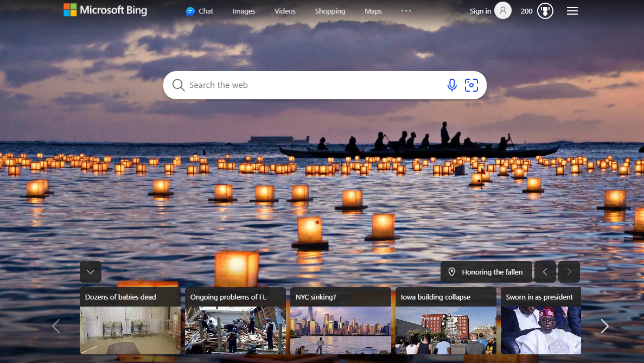Screen dimensions: 644x363
Task: Open the Videos tab
Action: point(285,11)
